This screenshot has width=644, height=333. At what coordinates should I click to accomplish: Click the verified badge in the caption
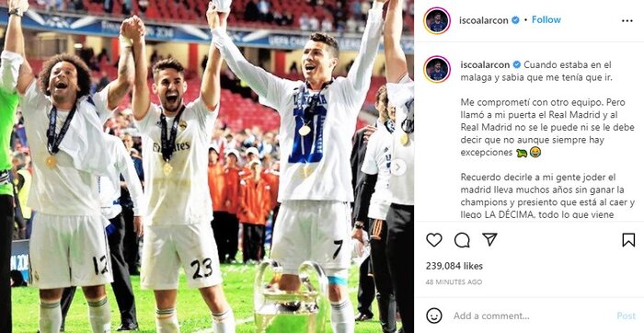click(517, 65)
